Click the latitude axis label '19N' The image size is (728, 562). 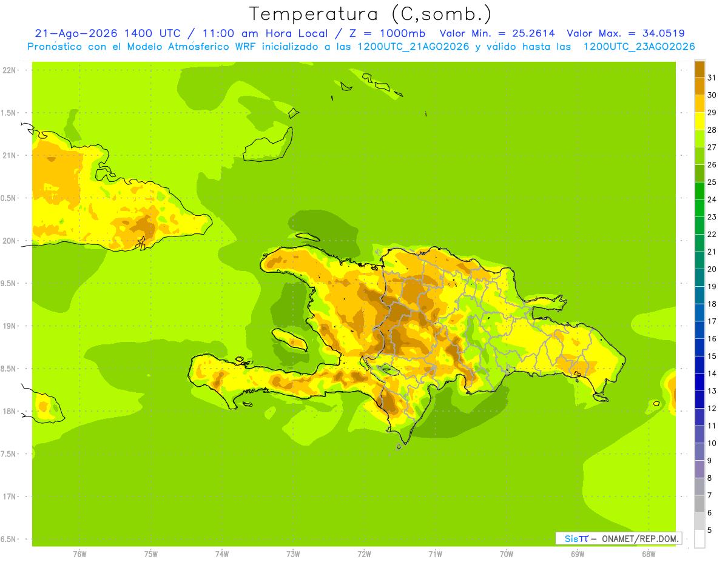[10, 326]
